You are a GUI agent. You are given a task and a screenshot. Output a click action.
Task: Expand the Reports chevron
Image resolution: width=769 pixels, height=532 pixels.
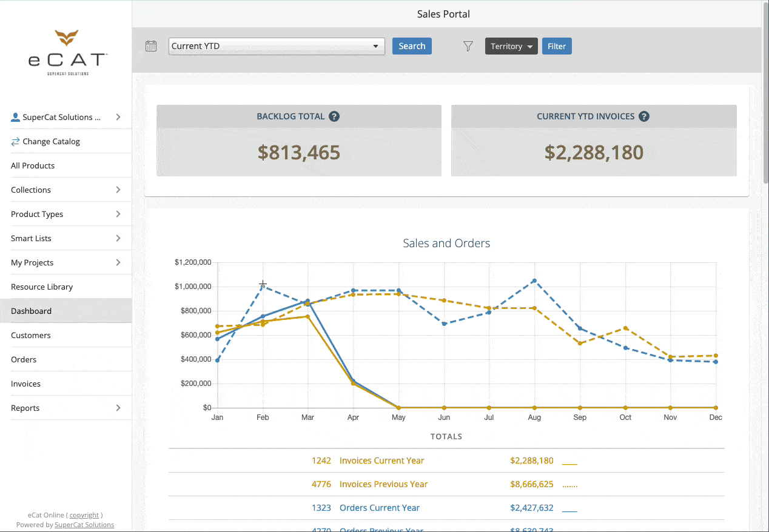coord(118,408)
